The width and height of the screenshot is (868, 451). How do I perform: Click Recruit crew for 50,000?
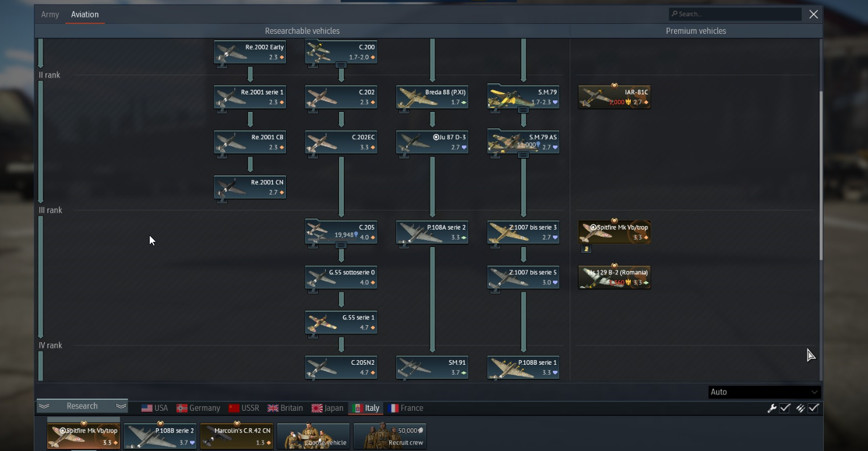pyautogui.click(x=390, y=436)
